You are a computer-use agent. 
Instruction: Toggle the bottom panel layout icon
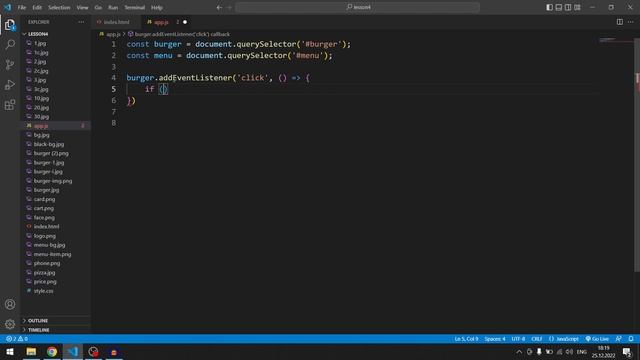559,7
